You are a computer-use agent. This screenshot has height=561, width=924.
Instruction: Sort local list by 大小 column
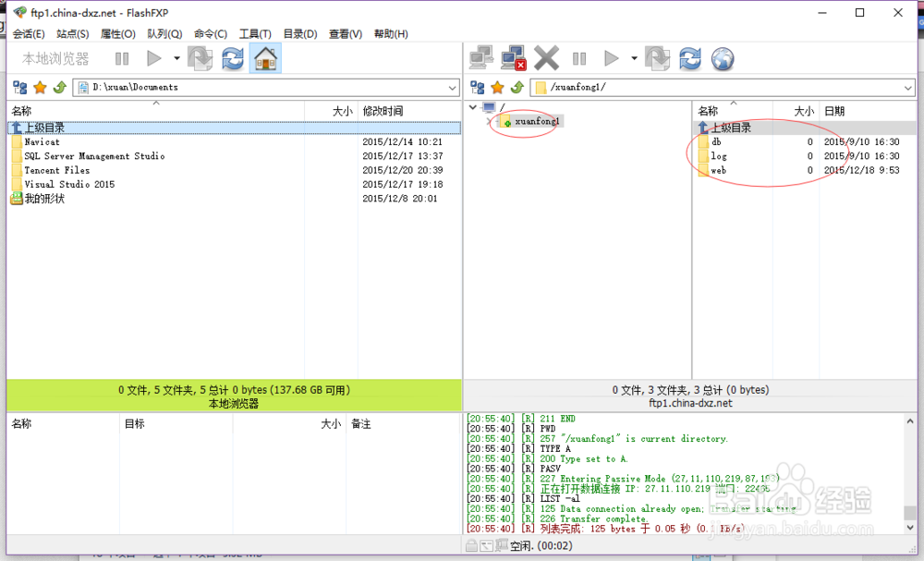tap(331, 111)
